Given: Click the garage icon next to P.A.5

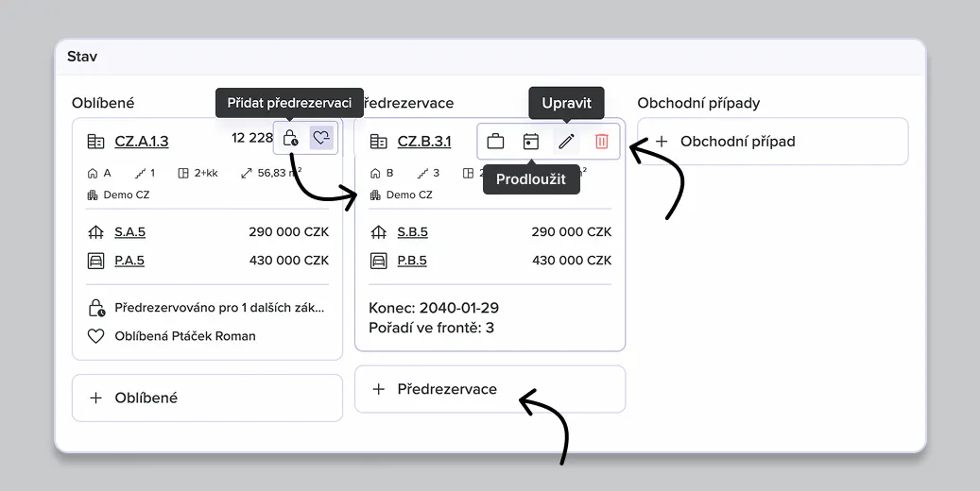Looking at the screenshot, I should click(95, 261).
